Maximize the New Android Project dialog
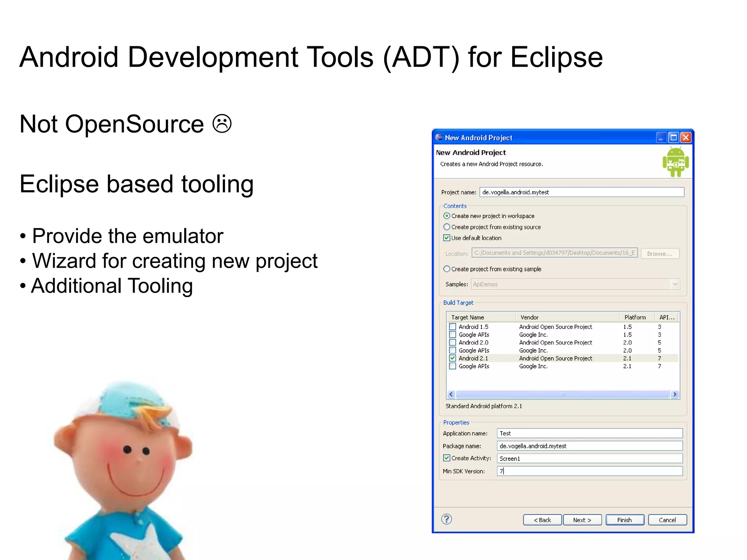The image size is (747, 560). [x=673, y=137]
